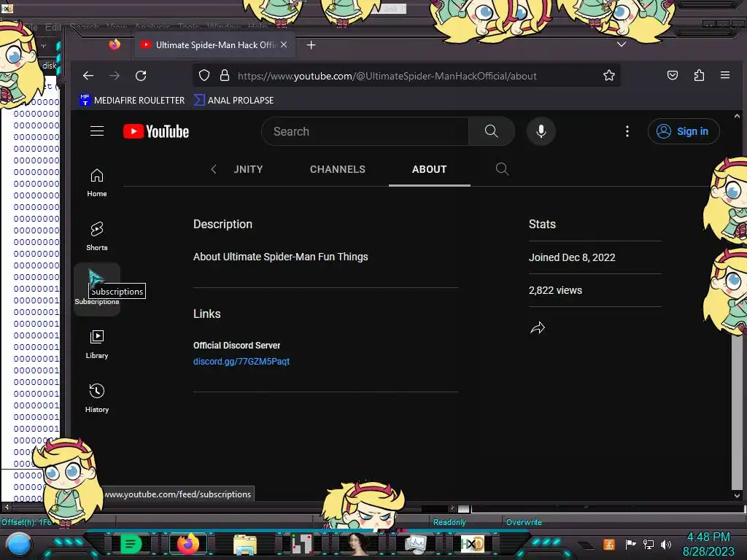This screenshot has height=560, width=747.
Task: Toggle the YouTube guide hamburger menu
Action: click(97, 131)
